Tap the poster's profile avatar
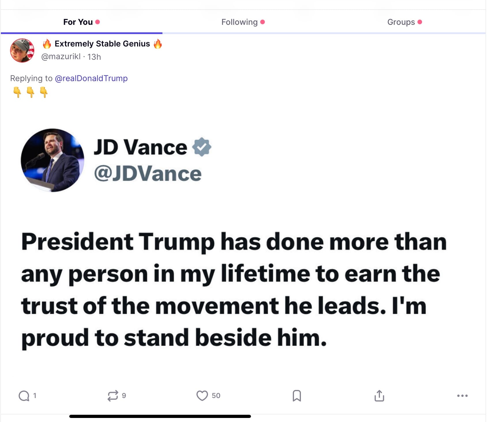Viewport: 504px width, 422px height. (x=22, y=51)
